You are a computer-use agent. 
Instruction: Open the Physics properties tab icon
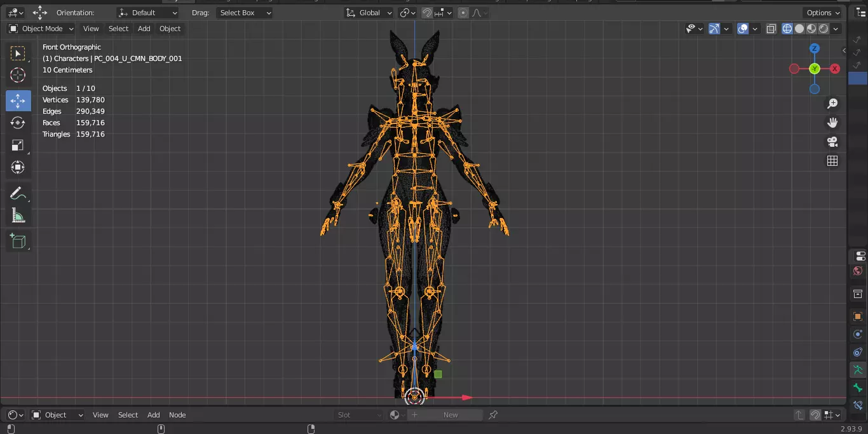click(x=858, y=334)
